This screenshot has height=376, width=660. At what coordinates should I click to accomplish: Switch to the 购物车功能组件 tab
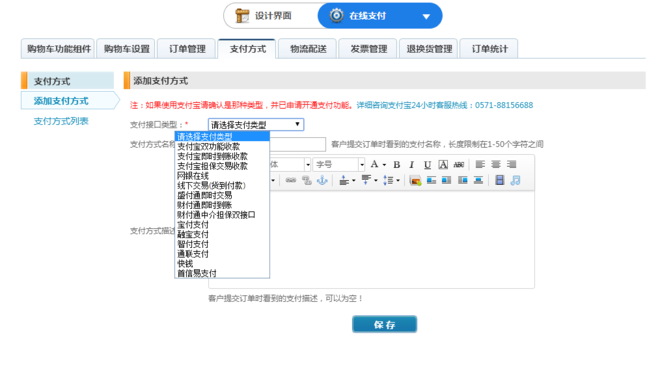(x=59, y=49)
